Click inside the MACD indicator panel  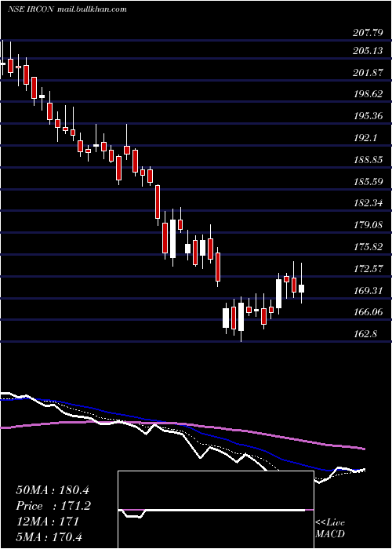[x=216, y=510]
